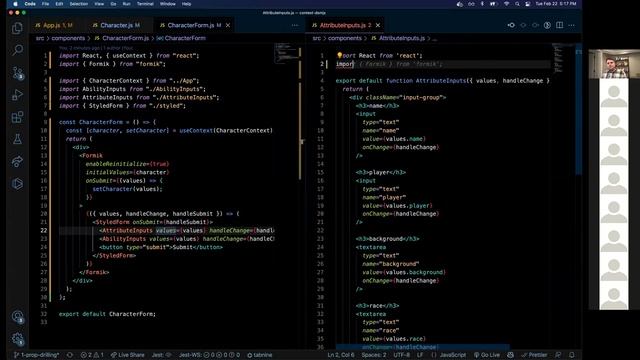Click line number 22 in left editor
This screenshot has height=360, width=640.
44,230
